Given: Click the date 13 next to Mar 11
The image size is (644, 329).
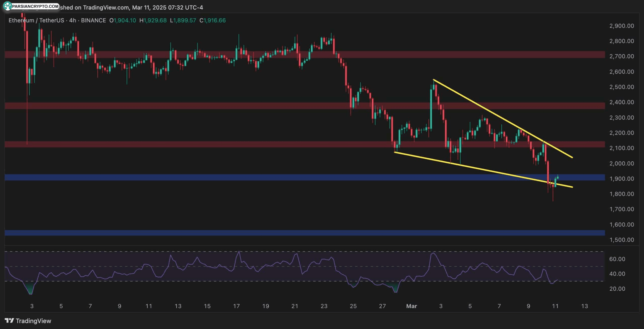Looking at the screenshot, I should pyautogui.click(x=584, y=306).
